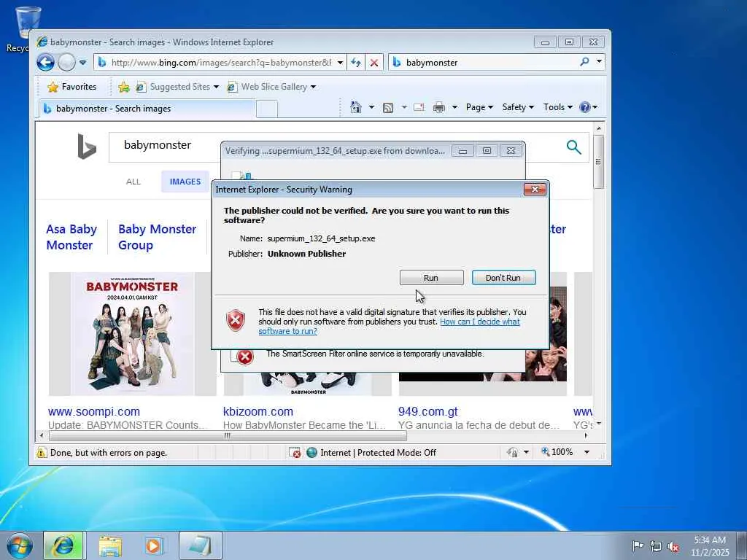Click the Refresh page icon
The image size is (747, 560).
(356, 63)
